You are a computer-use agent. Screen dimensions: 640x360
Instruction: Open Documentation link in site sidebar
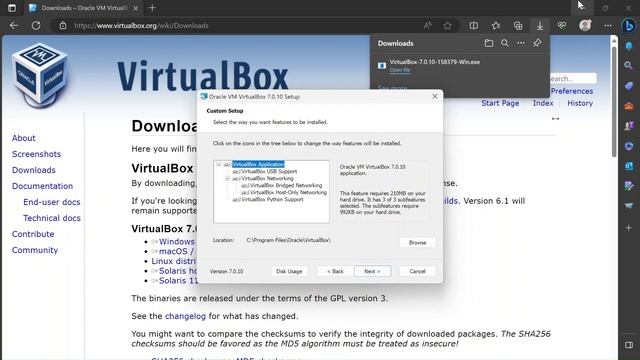(42, 186)
